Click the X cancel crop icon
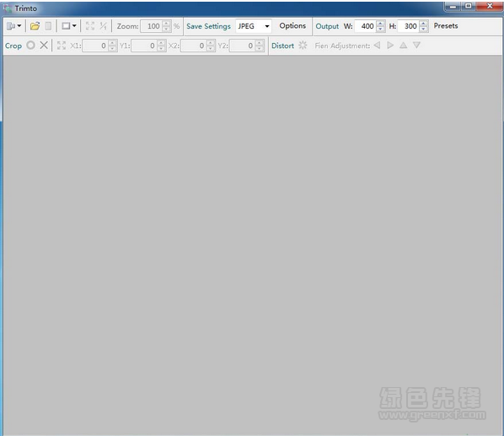Viewport: 504px width, 436px height. coord(44,46)
